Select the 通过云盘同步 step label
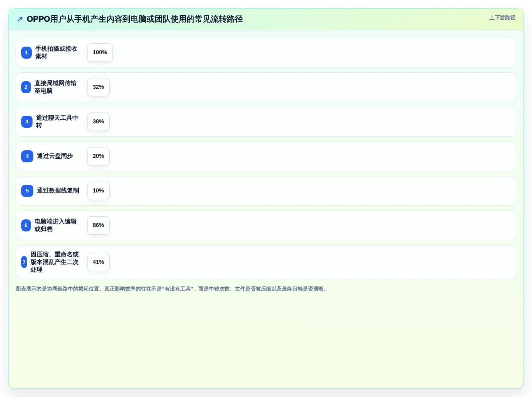This screenshot has height=397, width=532. pyautogui.click(x=55, y=156)
